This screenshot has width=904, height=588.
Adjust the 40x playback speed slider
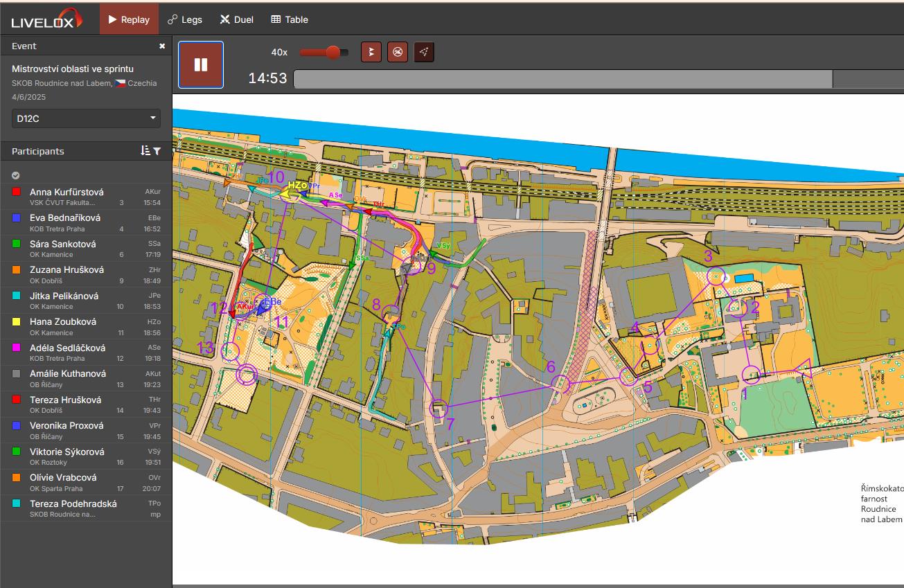click(x=333, y=53)
